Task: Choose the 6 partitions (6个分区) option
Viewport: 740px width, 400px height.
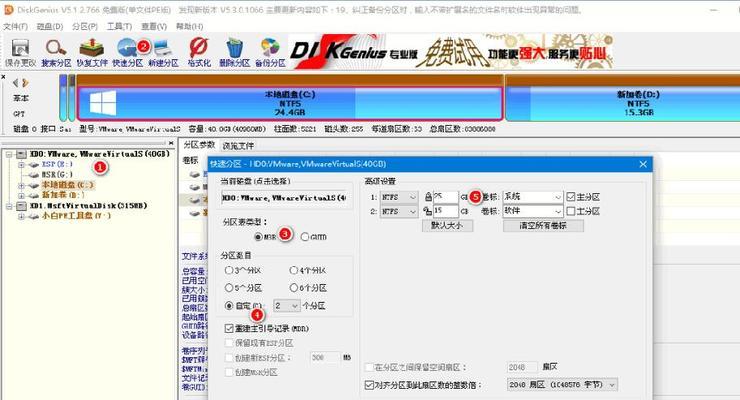Action: coord(294,288)
